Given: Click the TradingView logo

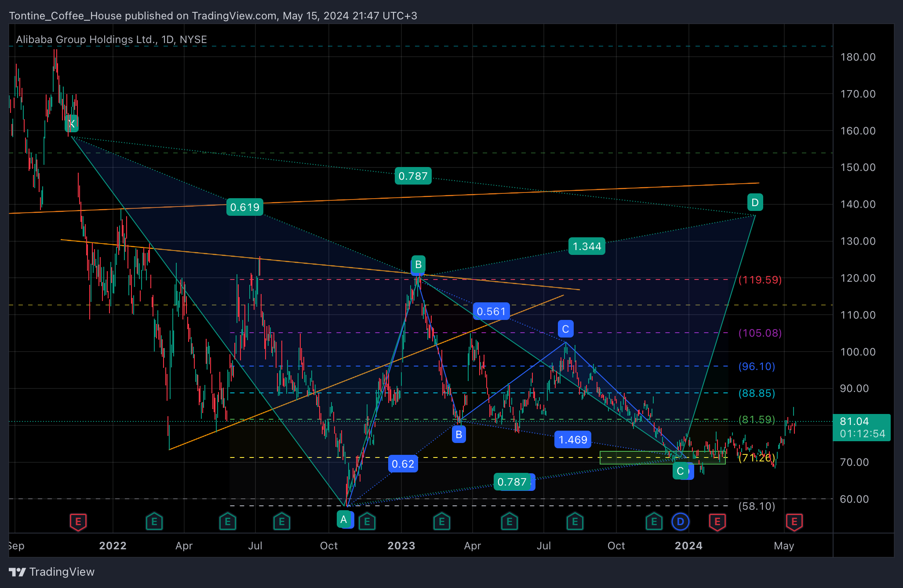Looking at the screenshot, I should [51, 572].
